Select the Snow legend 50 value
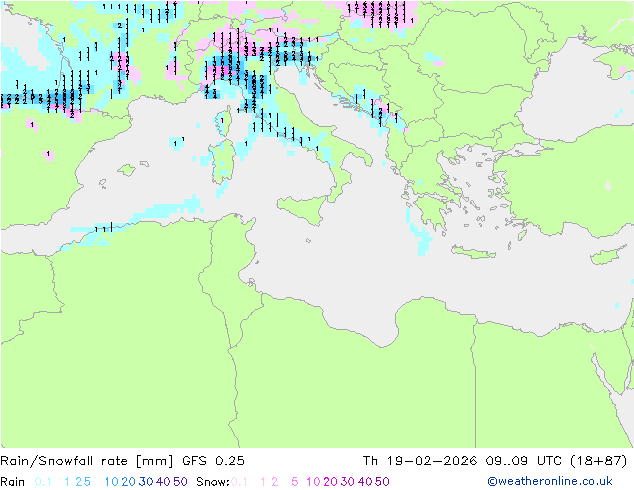Screen dimensions: 634x490 [x=383, y=482]
